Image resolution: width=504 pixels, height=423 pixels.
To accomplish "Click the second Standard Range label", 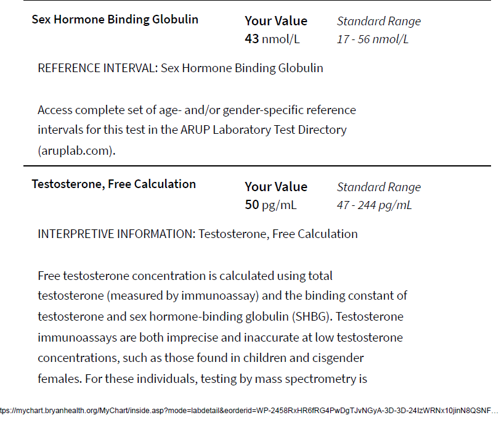I will click(379, 187).
